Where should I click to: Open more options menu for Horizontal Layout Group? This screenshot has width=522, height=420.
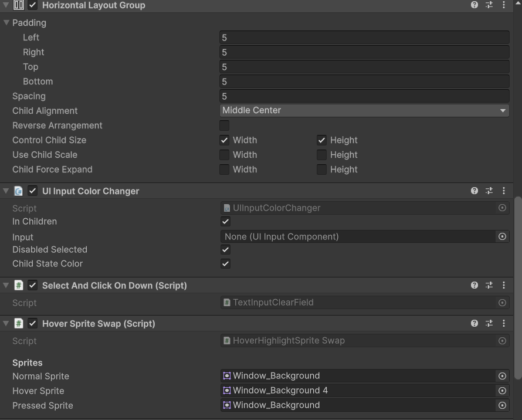[504, 5]
